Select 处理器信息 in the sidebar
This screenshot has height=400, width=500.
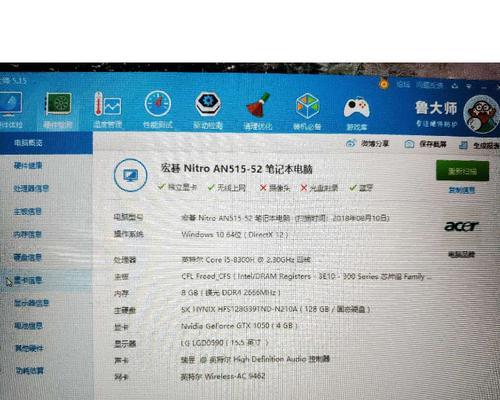point(31,188)
